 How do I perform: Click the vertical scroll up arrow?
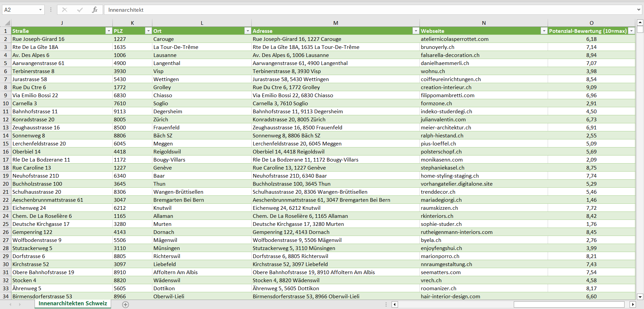pyautogui.click(x=640, y=23)
